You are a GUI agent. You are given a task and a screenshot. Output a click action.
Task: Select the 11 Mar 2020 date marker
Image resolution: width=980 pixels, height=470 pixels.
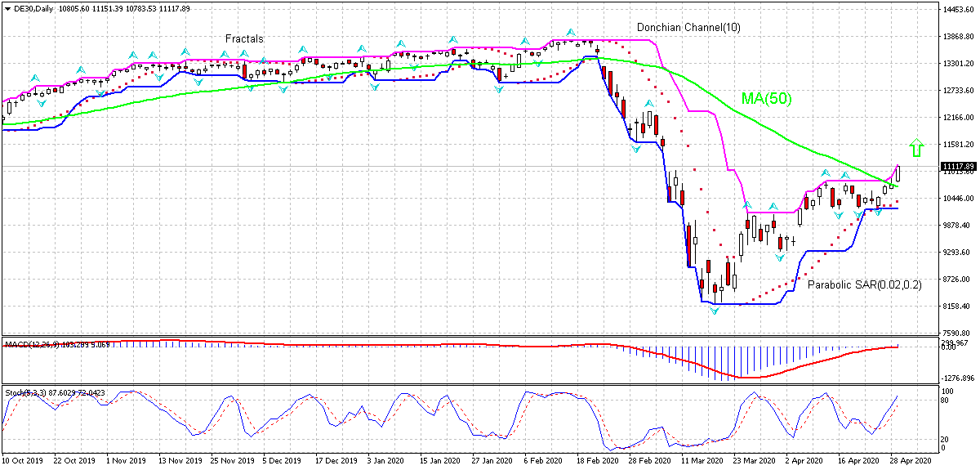click(x=702, y=461)
